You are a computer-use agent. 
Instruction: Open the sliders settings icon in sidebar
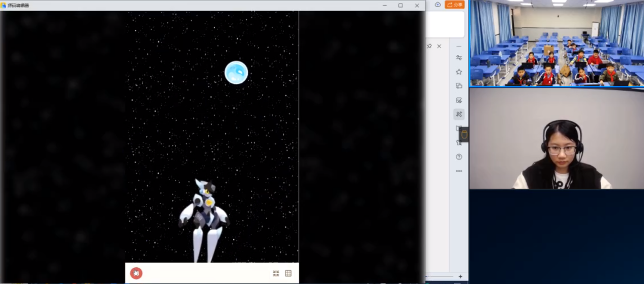pyautogui.click(x=459, y=57)
